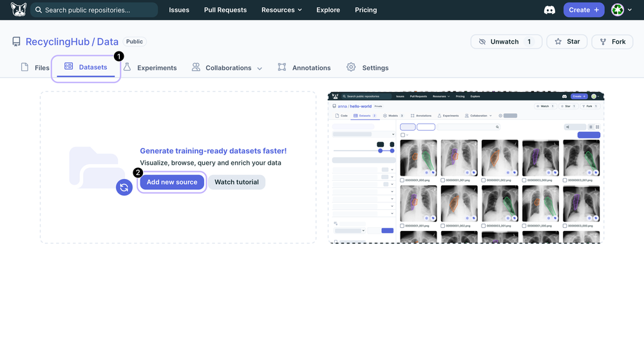Focus the Search public repositories field
The height and width of the screenshot is (363, 644).
point(97,10)
